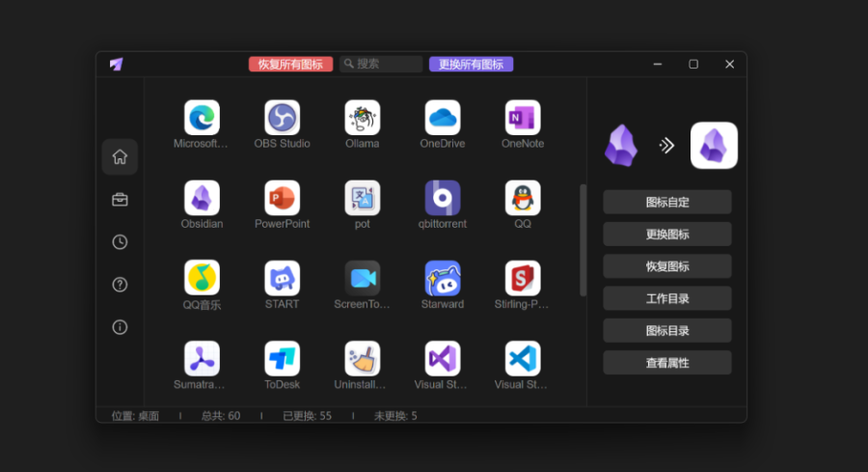Select the Stirling-PDF icon
The height and width of the screenshot is (472, 868).
523,278
